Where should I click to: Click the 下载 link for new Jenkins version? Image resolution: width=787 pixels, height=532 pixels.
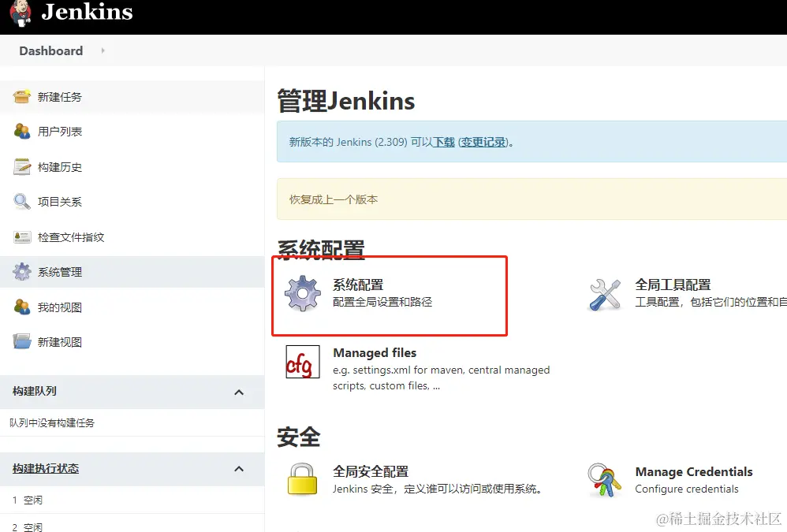coord(444,142)
